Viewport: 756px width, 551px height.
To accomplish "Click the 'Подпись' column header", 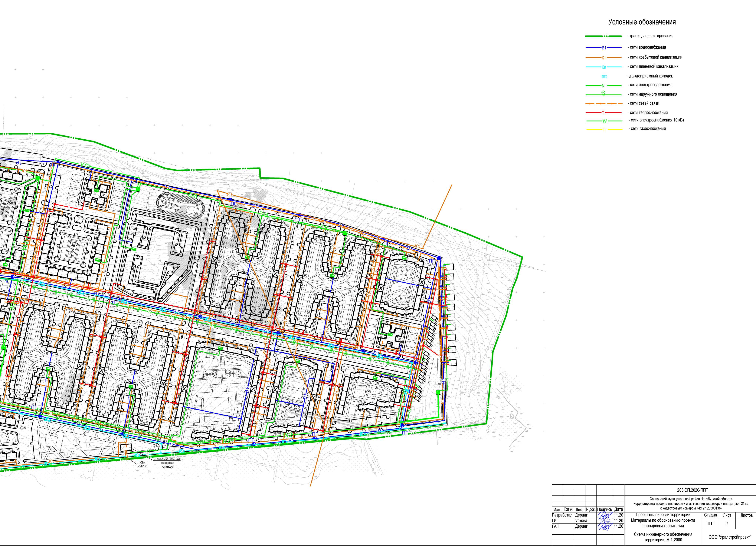I will click(605, 509).
